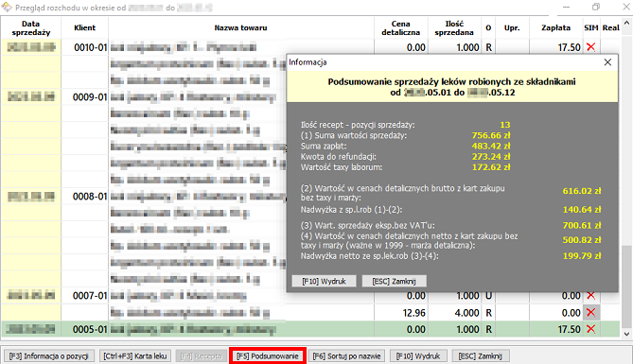Open [F3] Informacja o pozycji
This screenshot has width=633, height=364.
(x=49, y=355)
